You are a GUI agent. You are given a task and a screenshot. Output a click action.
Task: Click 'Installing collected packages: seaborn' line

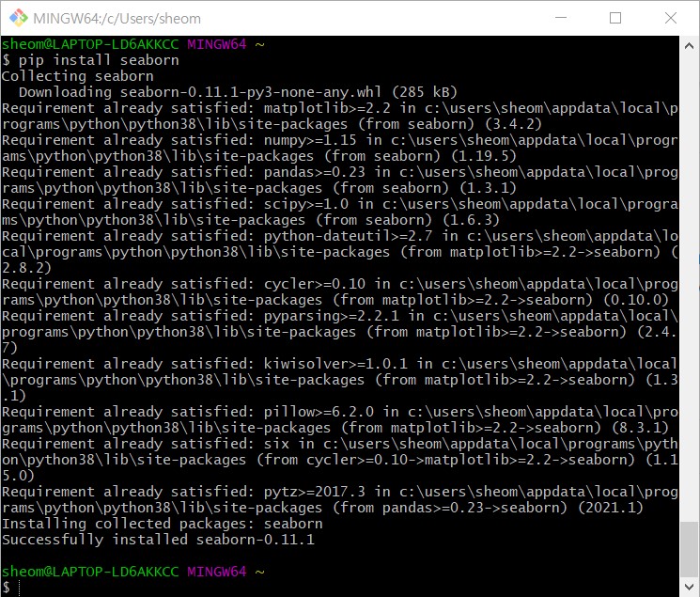[x=162, y=524]
